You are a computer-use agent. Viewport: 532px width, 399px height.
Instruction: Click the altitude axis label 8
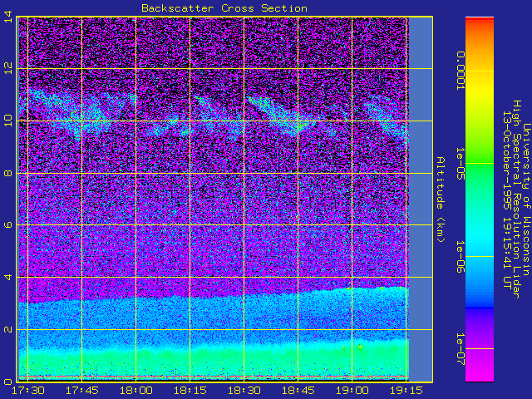(x=7, y=174)
